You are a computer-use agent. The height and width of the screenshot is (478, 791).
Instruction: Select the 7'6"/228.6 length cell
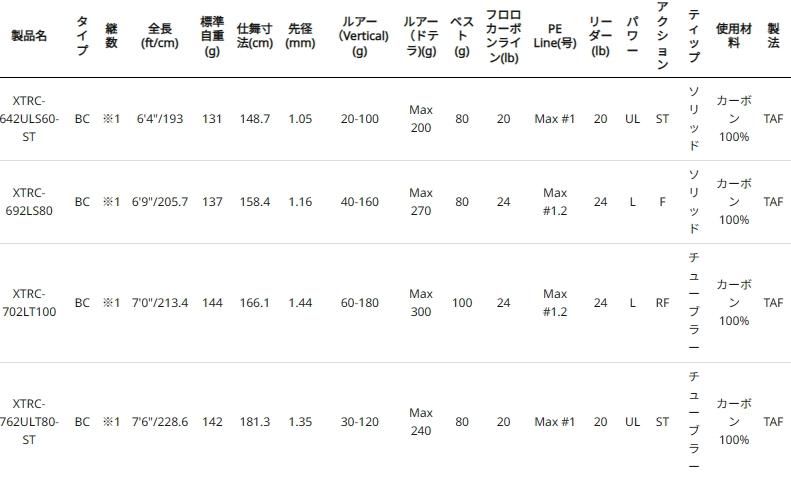pos(160,422)
